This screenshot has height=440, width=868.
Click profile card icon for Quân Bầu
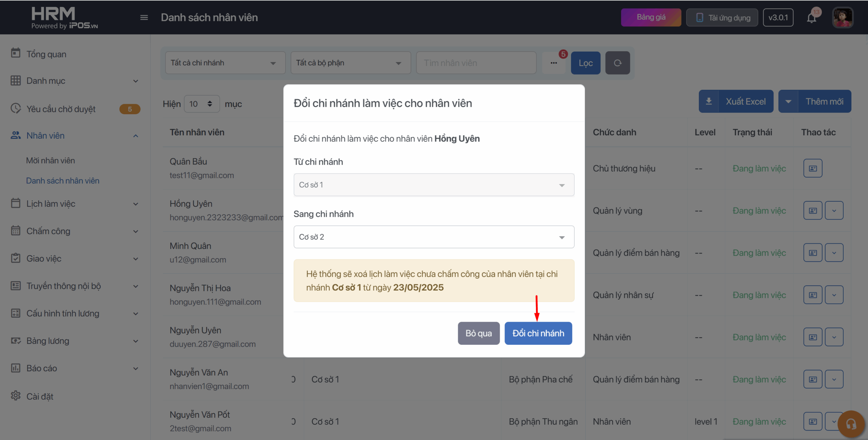813,168
